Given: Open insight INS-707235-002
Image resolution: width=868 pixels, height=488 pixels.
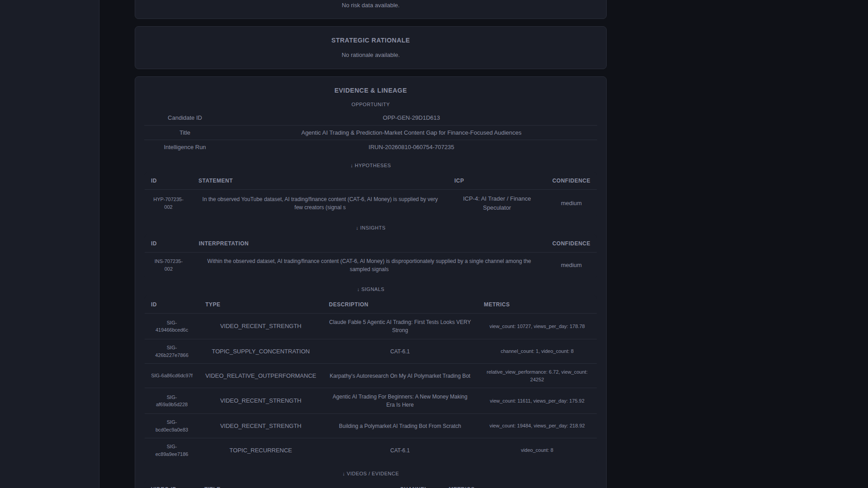Looking at the screenshot, I should pyautogui.click(x=168, y=265).
